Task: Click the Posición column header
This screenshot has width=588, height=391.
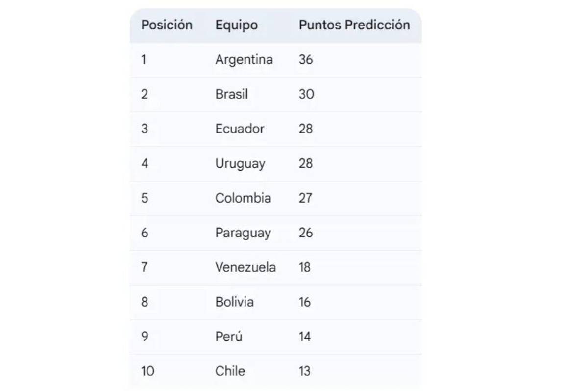Action: pyautogui.click(x=167, y=25)
